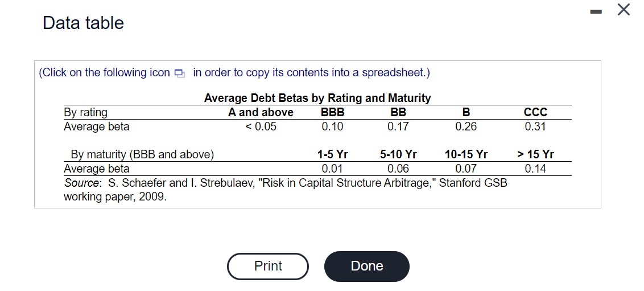The width and height of the screenshot is (644, 291).
Task: Click the 0.17 beta value
Action: point(398,126)
